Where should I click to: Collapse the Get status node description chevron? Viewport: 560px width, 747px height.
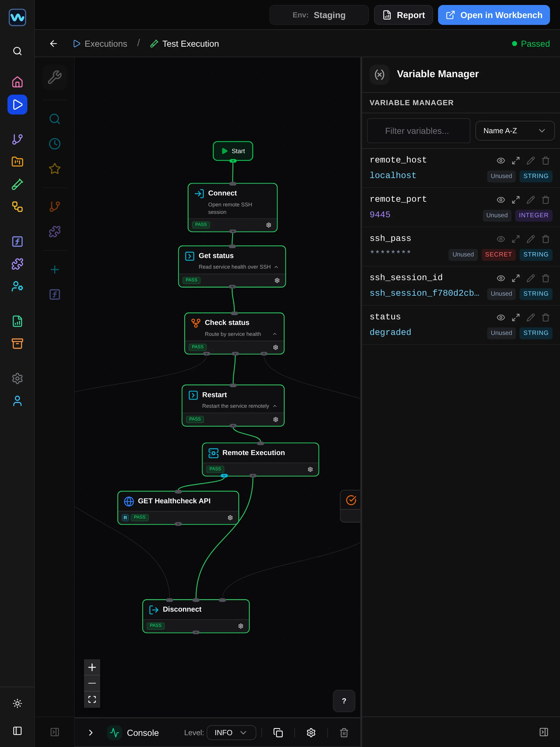(276, 267)
